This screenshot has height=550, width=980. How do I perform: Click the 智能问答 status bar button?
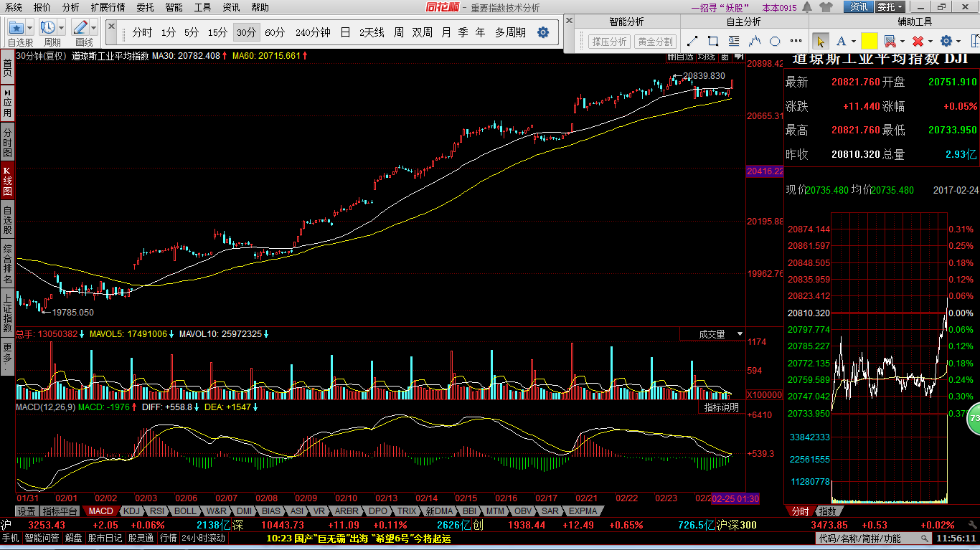pos(42,538)
